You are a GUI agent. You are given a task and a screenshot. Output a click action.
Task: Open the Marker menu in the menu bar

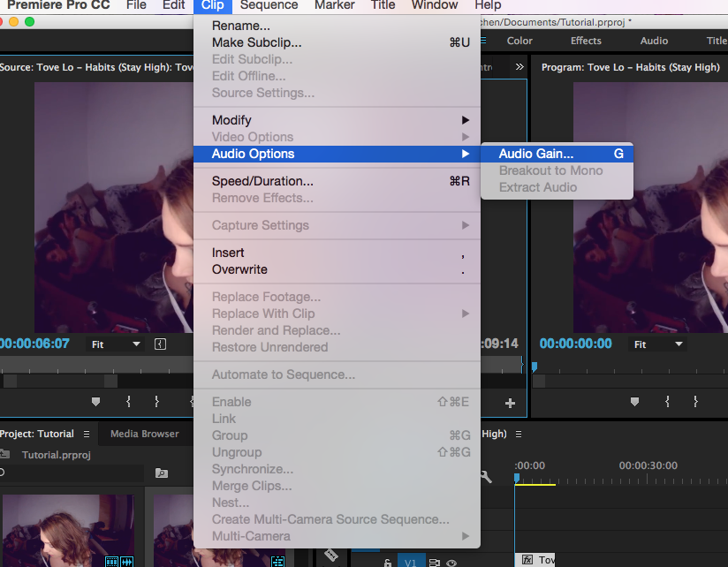point(334,5)
